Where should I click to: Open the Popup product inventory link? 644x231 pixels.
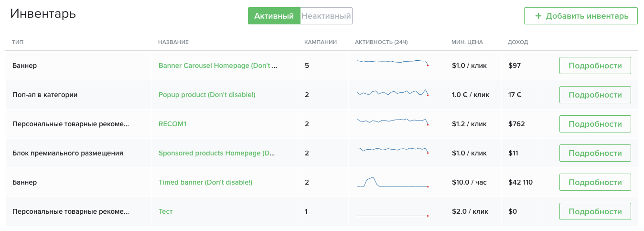207,95
